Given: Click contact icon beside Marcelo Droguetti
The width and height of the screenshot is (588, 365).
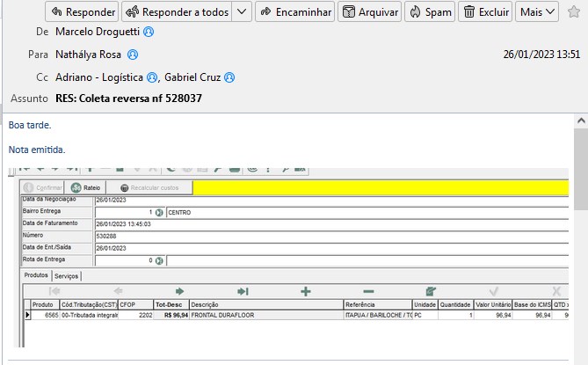Looking at the screenshot, I should click(149, 32).
